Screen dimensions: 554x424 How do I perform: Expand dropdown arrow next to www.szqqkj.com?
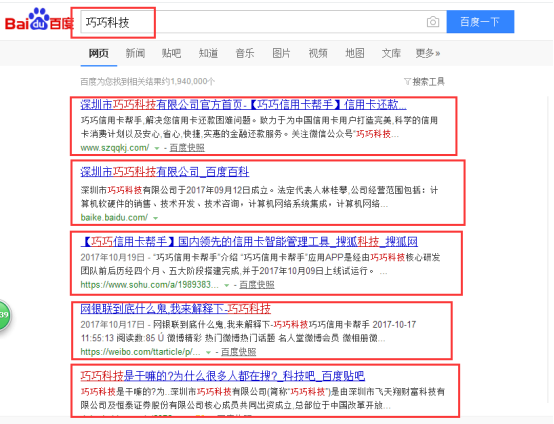157,148
